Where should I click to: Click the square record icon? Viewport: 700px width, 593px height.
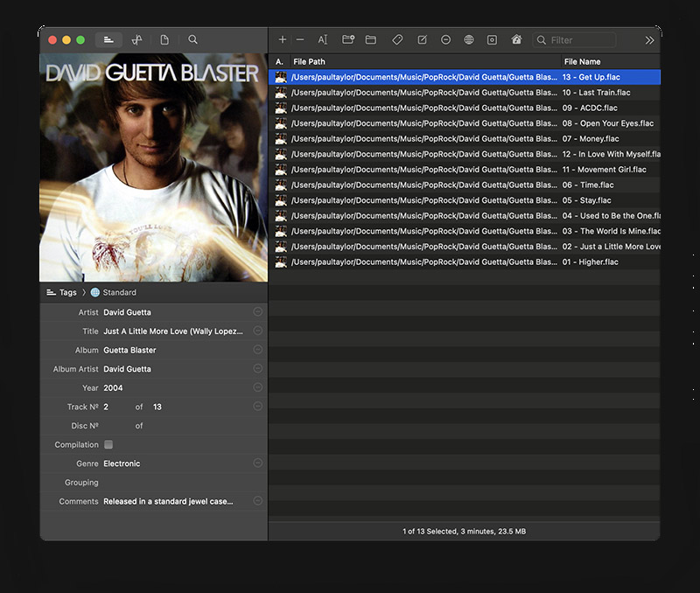point(492,39)
